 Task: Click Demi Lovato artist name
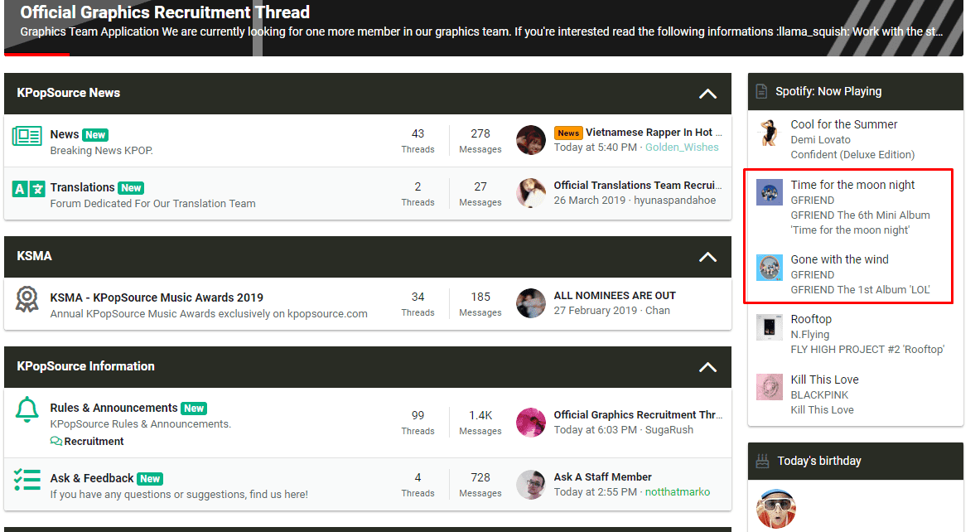(821, 140)
